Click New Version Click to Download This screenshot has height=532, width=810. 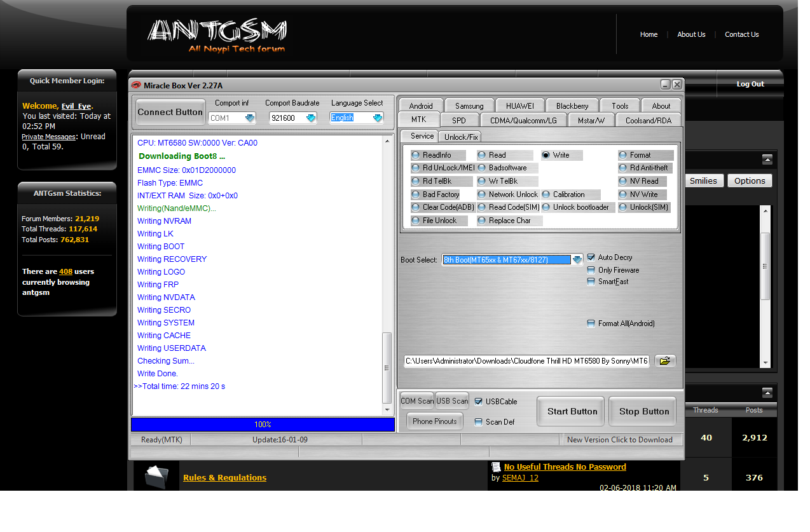620,439
